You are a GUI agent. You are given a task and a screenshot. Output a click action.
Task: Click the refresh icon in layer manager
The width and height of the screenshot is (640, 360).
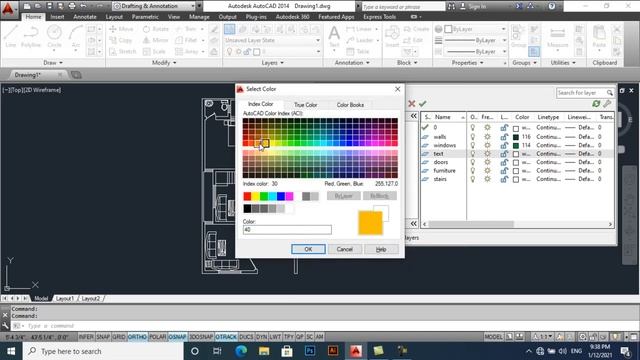(x=596, y=104)
